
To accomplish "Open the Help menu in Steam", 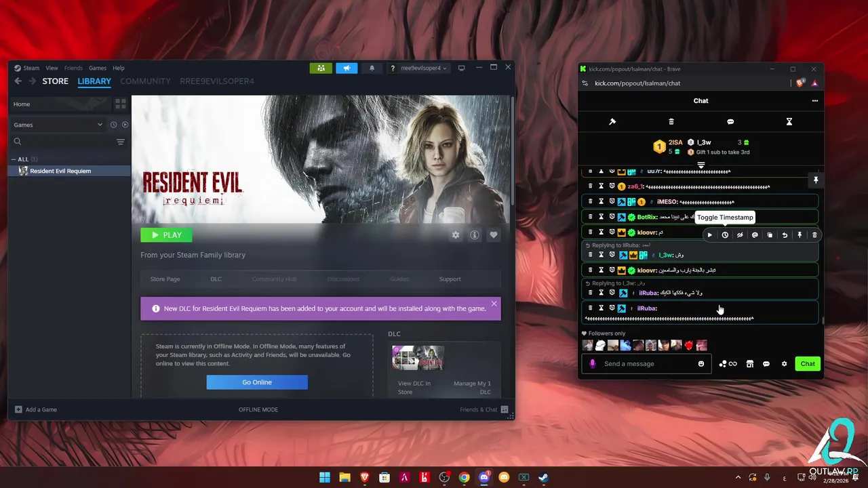I will pyautogui.click(x=119, y=68).
